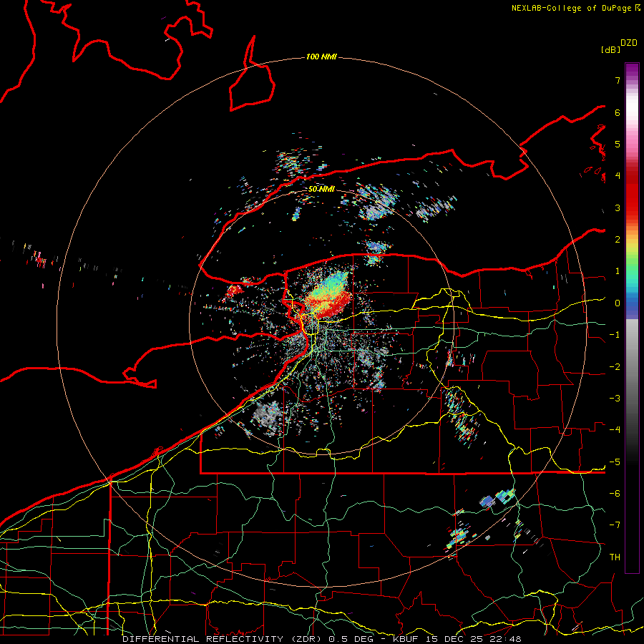The image size is (644, 644).
Task: Click the -5 dB value on color scale
Action: click(x=615, y=462)
